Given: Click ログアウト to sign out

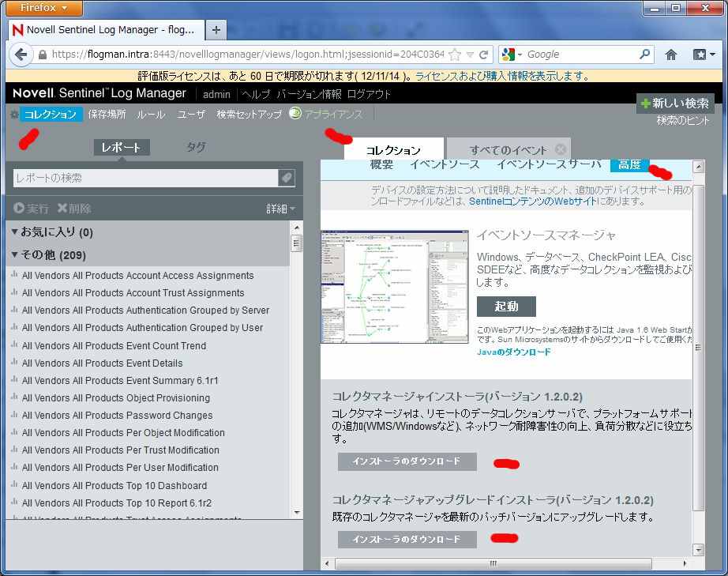Looking at the screenshot, I should click(x=369, y=94).
